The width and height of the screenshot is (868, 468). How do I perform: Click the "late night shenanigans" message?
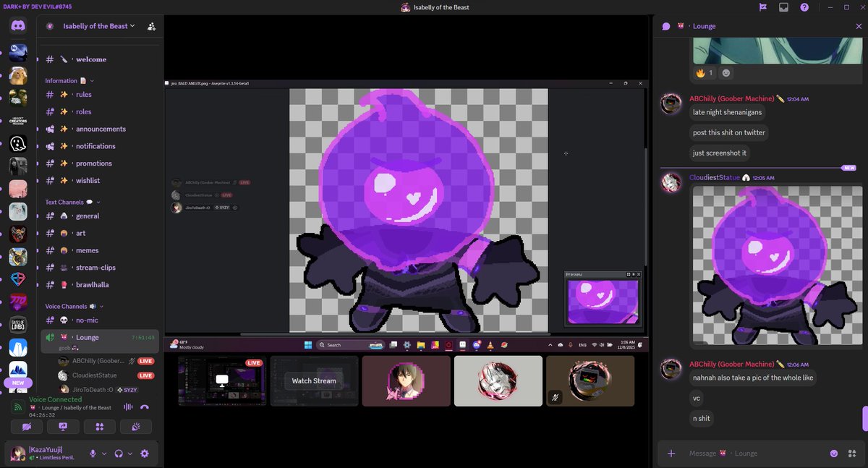tap(727, 112)
